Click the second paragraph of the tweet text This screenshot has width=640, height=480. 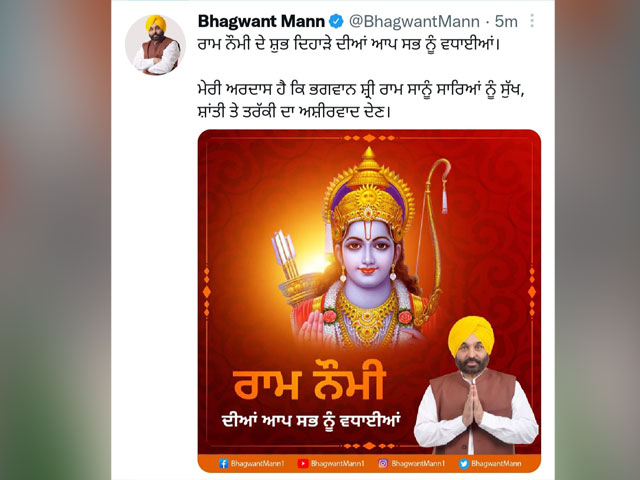click(360, 100)
